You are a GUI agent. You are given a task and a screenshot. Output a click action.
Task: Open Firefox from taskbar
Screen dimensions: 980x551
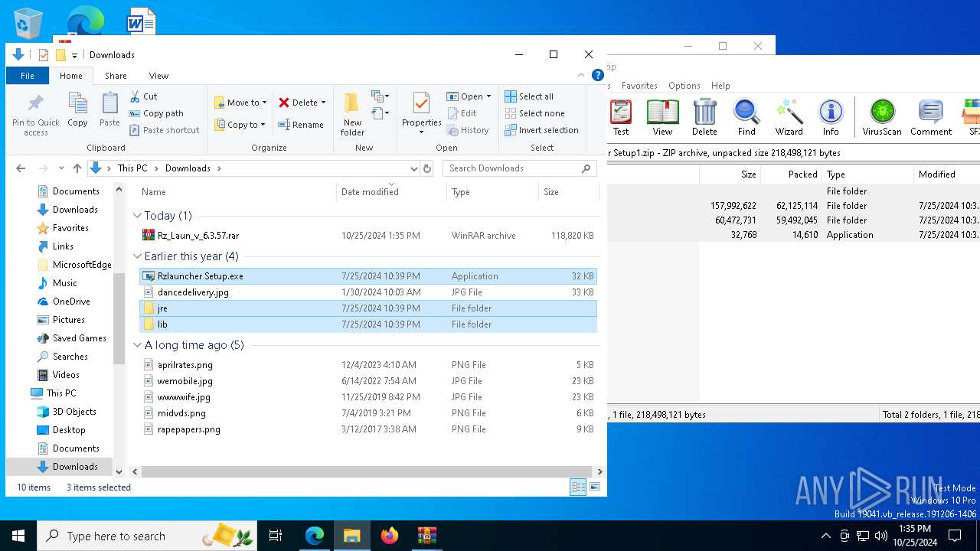[x=390, y=536]
